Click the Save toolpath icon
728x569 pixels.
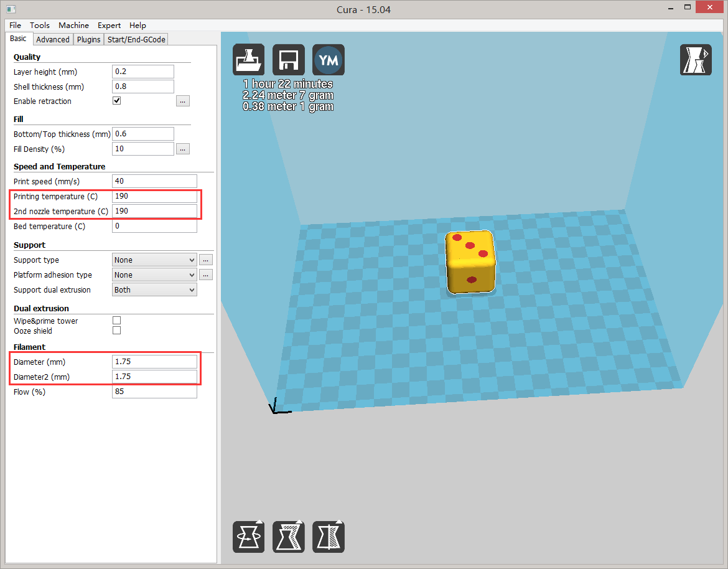tap(288, 59)
